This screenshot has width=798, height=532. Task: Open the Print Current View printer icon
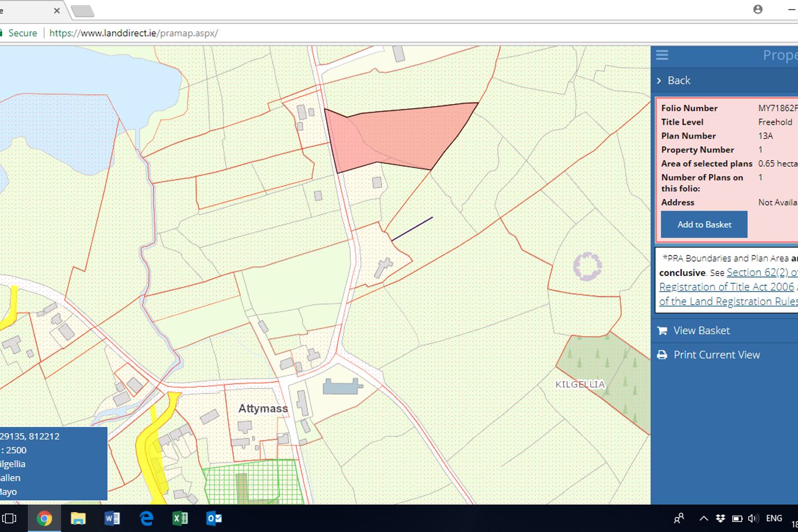662,355
